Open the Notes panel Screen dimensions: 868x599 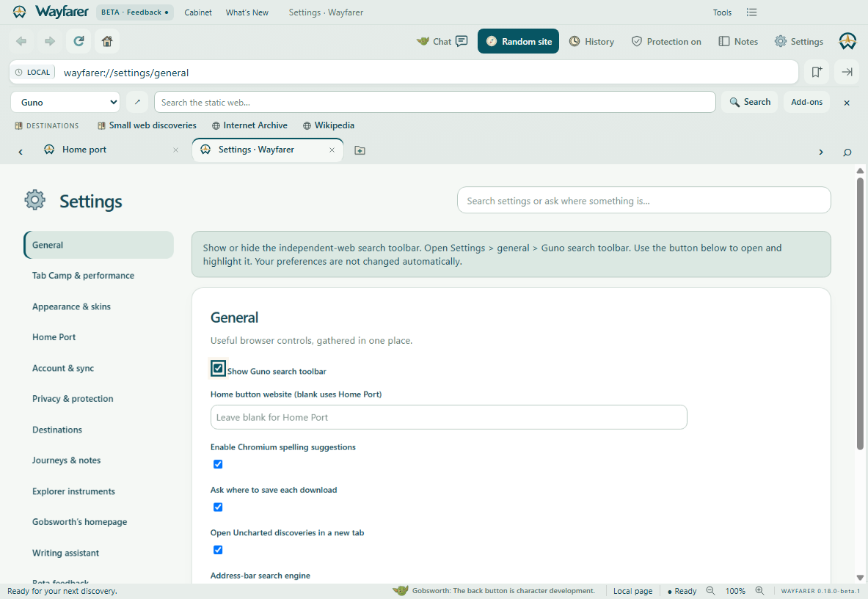pyautogui.click(x=738, y=42)
